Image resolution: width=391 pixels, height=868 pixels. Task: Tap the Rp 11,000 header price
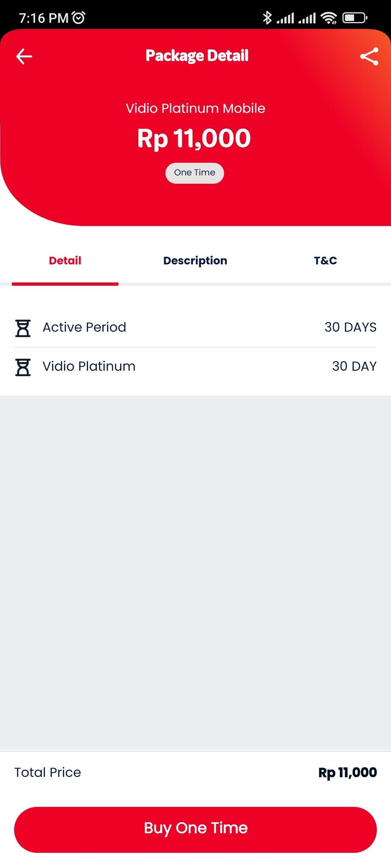pyautogui.click(x=194, y=139)
